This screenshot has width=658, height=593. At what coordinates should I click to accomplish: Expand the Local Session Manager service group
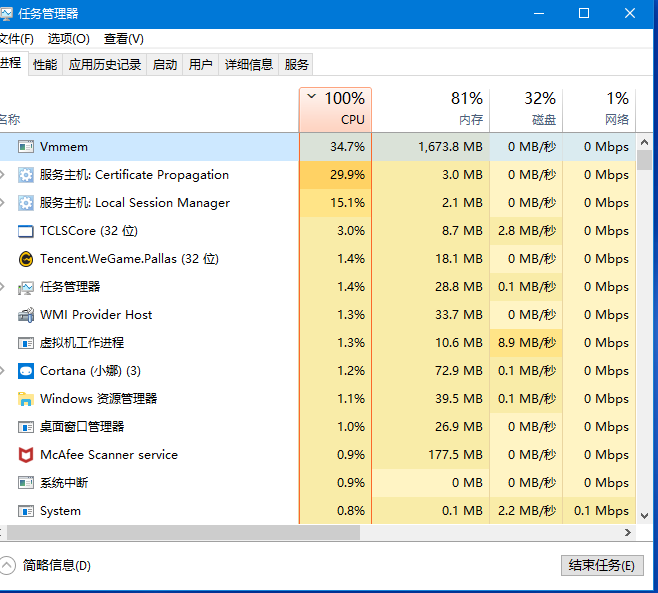3,203
